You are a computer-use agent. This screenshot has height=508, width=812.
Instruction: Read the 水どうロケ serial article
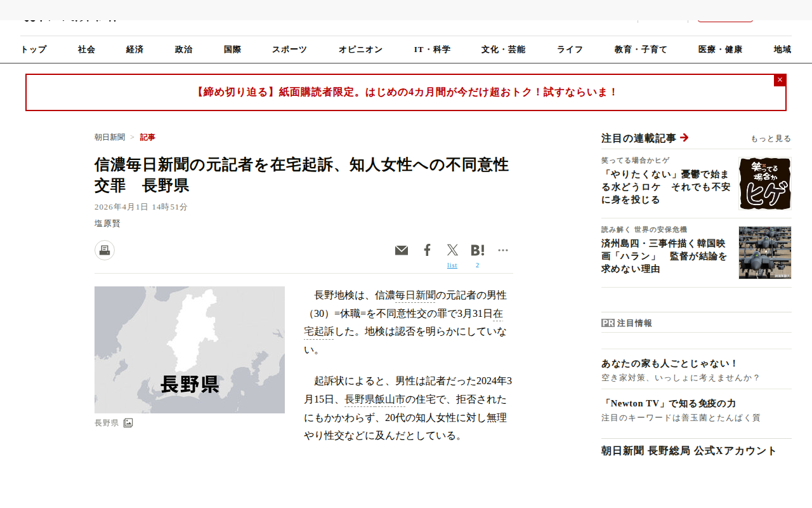coord(666,187)
